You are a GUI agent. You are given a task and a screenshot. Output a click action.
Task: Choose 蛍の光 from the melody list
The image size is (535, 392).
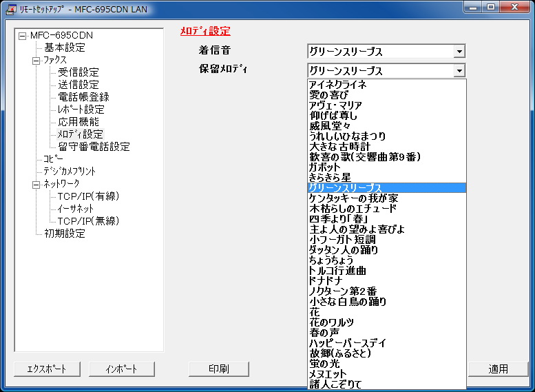click(x=386, y=363)
